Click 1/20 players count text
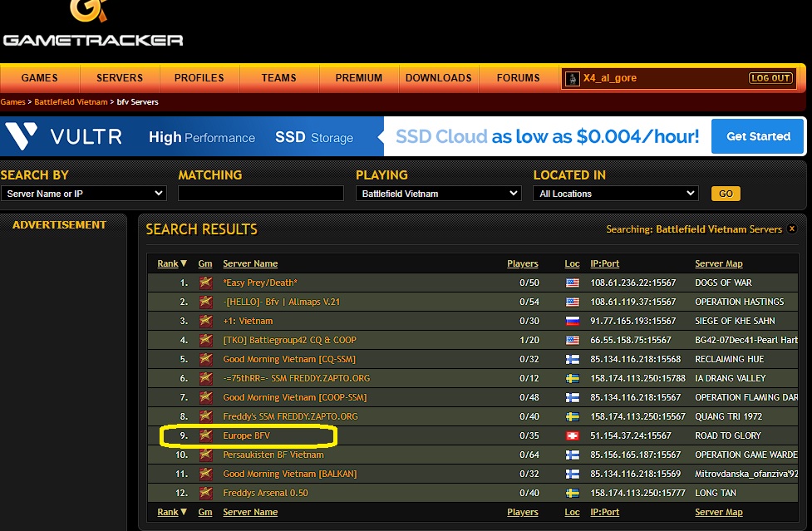The width and height of the screenshot is (812, 531). tap(529, 340)
